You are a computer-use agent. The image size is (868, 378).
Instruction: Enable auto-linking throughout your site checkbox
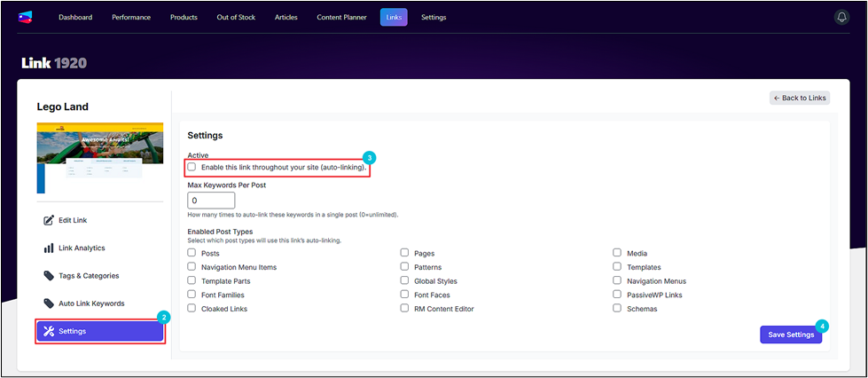click(192, 167)
